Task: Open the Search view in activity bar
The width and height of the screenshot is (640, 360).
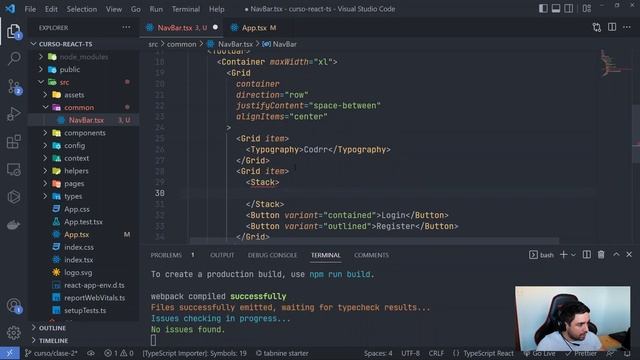Action: click(x=14, y=58)
